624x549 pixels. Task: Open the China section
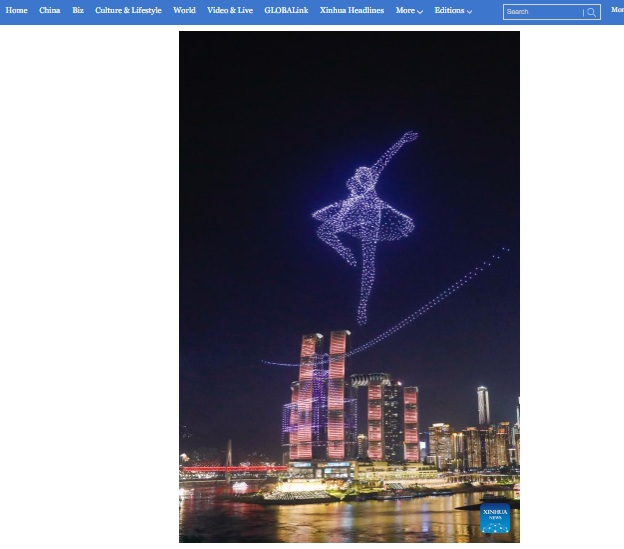[50, 11]
